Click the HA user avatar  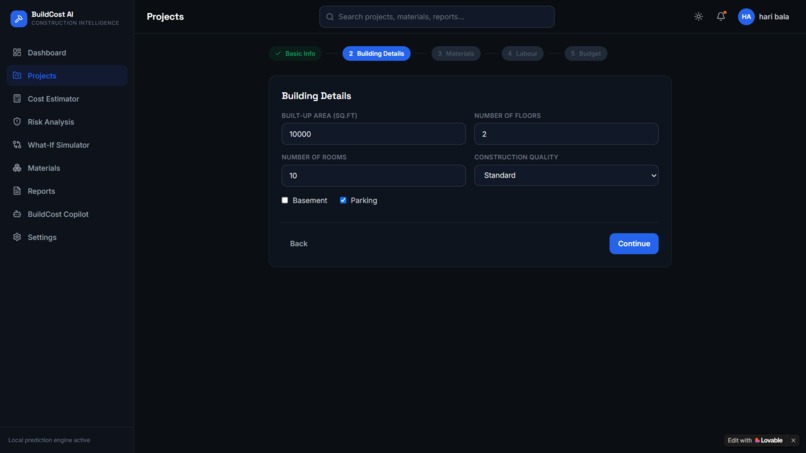746,16
